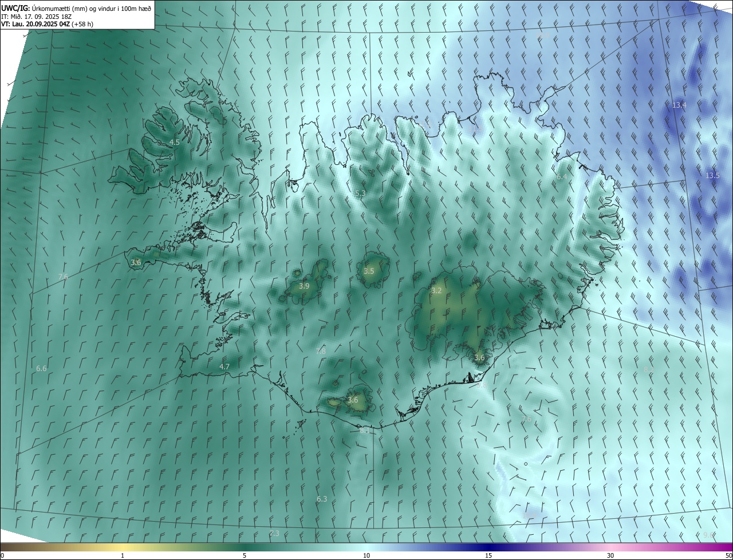Click the 30 tick label on the colorbar
This screenshot has height=560, width=733.
click(610, 555)
